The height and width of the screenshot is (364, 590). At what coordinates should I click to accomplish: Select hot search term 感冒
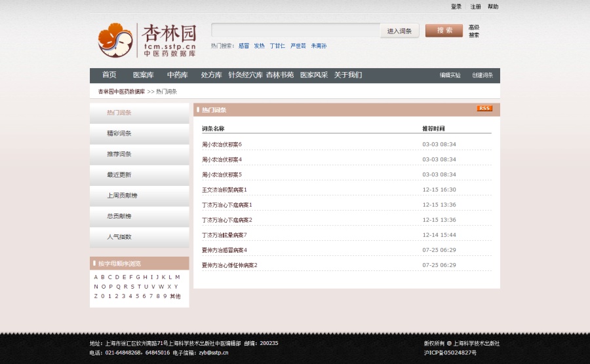tap(244, 46)
